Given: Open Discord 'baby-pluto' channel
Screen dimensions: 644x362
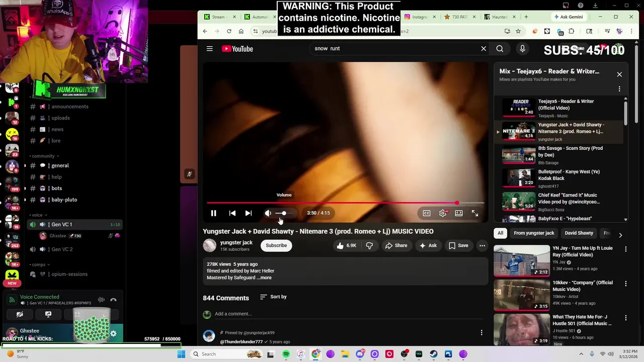Looking at the screenshot, I should click(x=64, y=200).
